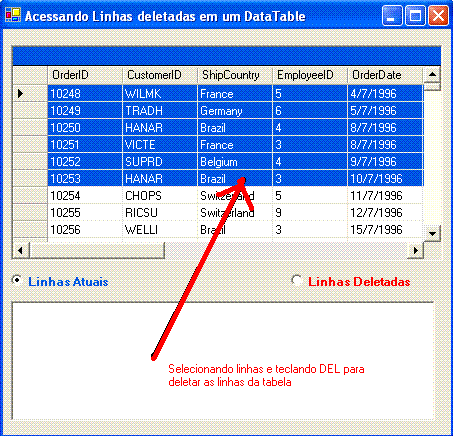This screenshot has height=436, width=453.
Task: Select row header of order 10254
Action: 30,196
